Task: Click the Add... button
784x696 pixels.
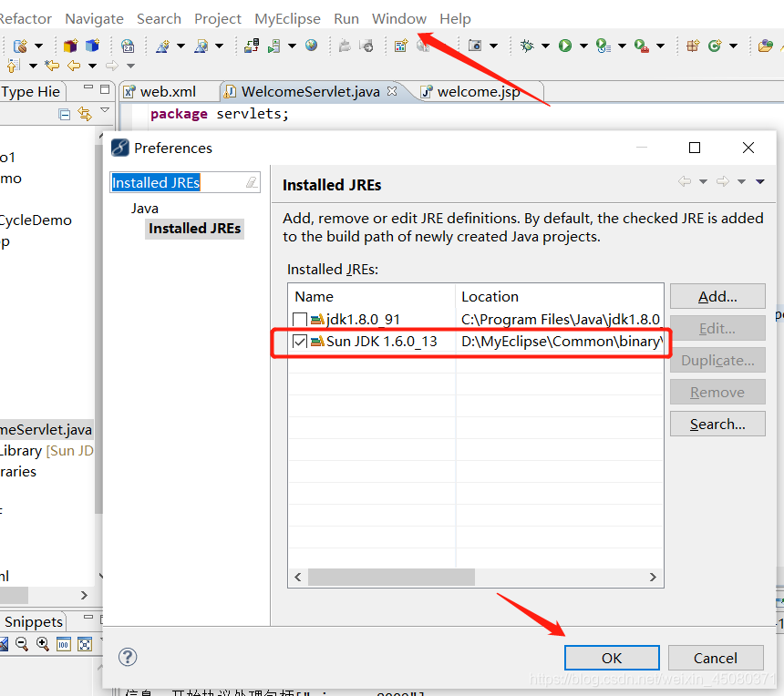Action: click(x=717, y=296)
